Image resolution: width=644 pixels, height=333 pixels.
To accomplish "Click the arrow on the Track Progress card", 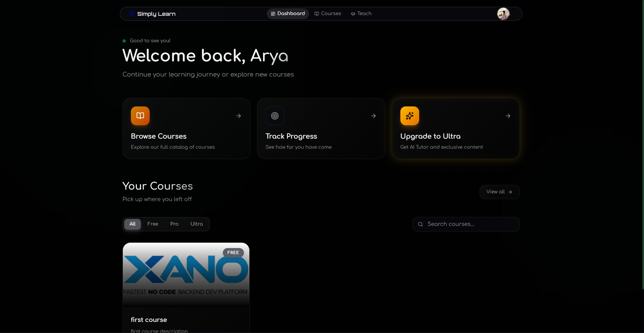I will [373, 115].
